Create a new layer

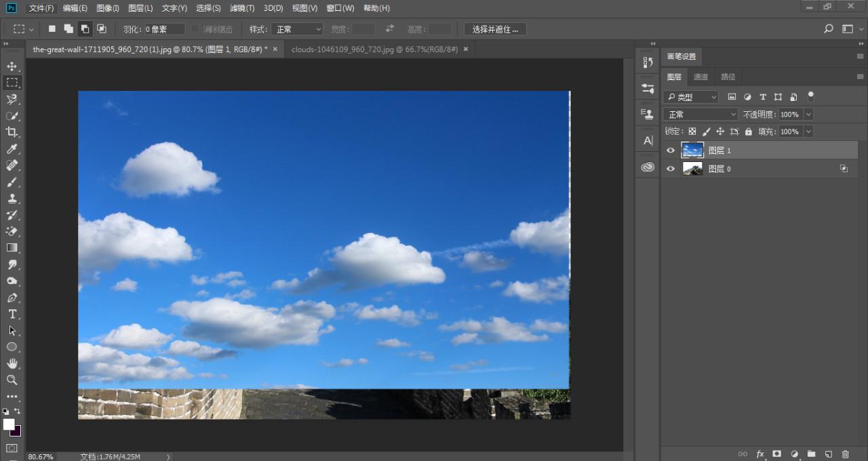point(828,454)
